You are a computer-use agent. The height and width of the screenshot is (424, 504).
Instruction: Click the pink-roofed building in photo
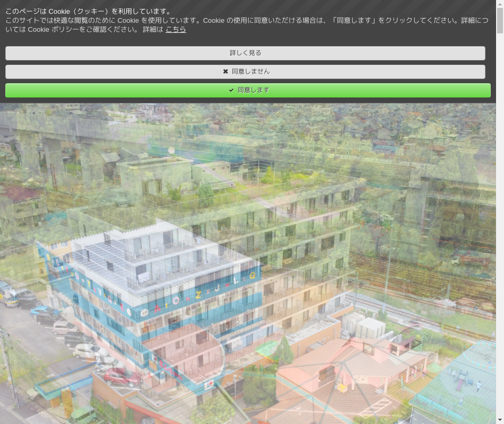(x=350, y=371)
